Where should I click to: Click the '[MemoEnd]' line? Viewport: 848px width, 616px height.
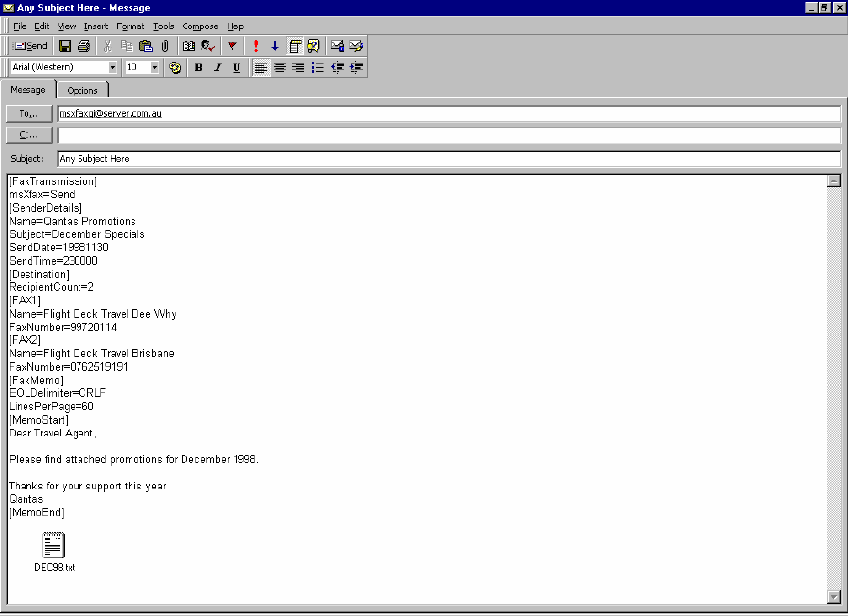[36, 512]
